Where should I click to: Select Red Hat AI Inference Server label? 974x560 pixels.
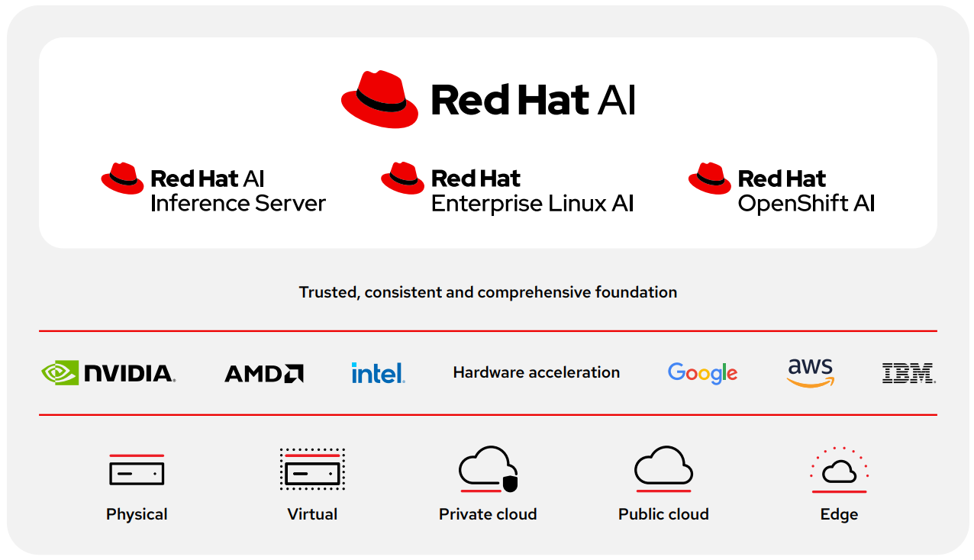point(238,191)
